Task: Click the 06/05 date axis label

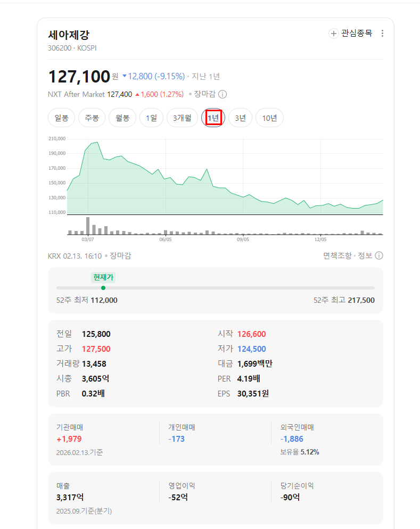Action: click(x=166, y=239)
